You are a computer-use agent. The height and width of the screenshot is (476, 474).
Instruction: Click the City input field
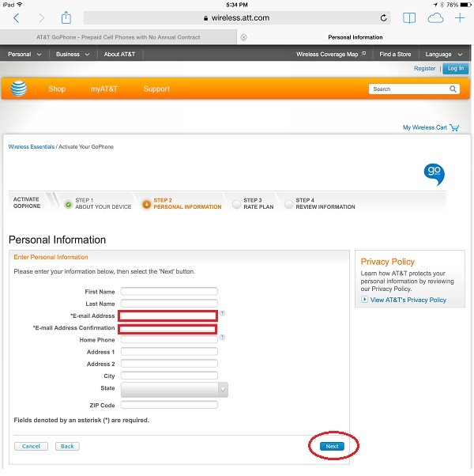(x=169, y=376)
